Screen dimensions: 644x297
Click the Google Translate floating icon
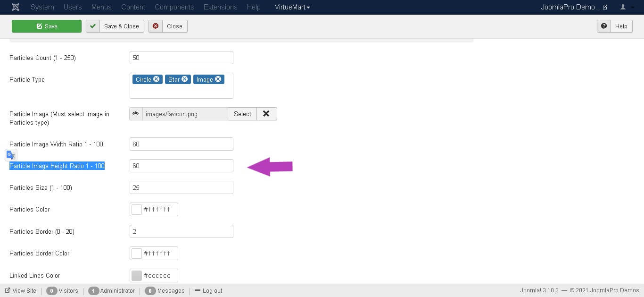(x=11, y=155)
